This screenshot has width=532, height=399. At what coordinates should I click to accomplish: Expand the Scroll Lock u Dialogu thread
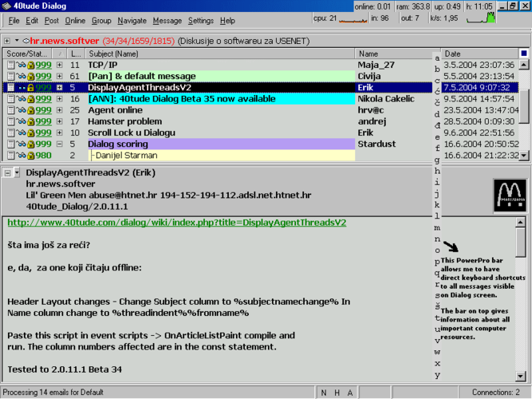(59, 132)
